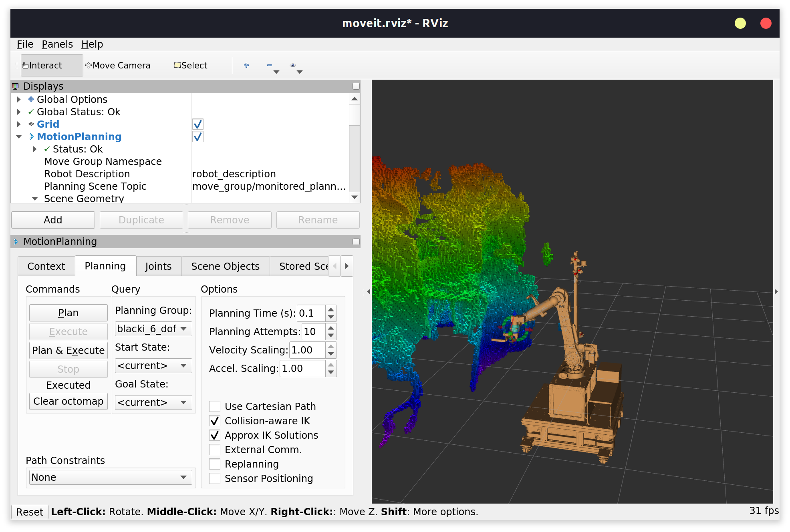790x532 pixels.
Task: Collapse the MotionPlanning tree entry
Action: [19, 137]
